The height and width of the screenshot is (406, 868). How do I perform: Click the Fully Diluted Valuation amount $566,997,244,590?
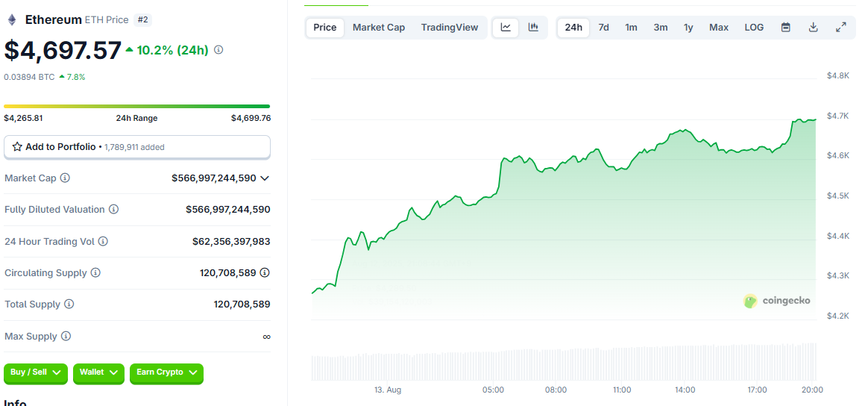(x=228, y=210)
